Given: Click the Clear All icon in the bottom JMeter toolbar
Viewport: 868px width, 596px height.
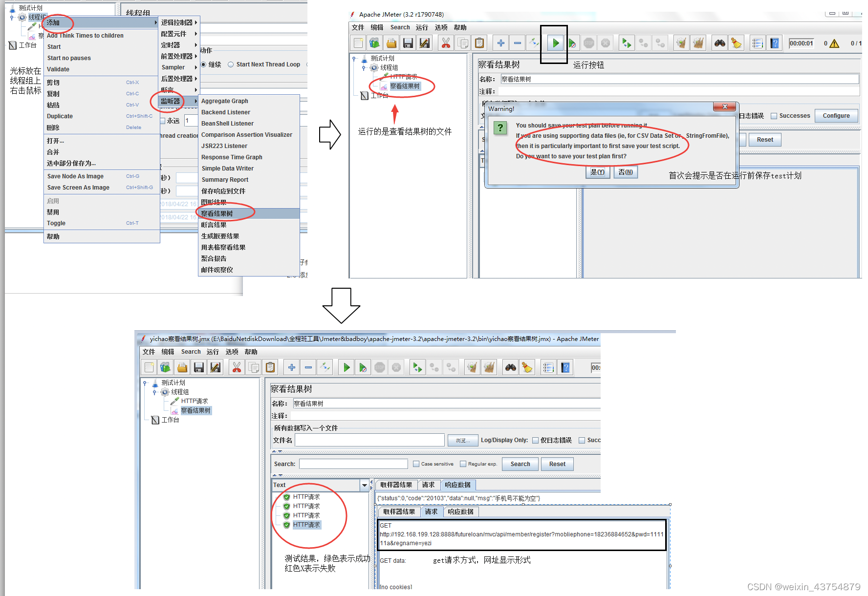Looking at the screenshot, I should point(489,367).
